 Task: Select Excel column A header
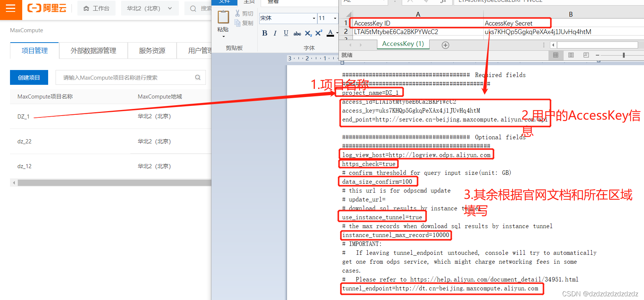(418, 14)
